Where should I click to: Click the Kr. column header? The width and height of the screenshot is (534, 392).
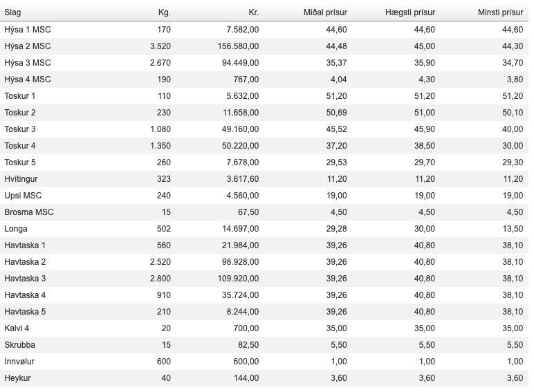coord(253,12)
